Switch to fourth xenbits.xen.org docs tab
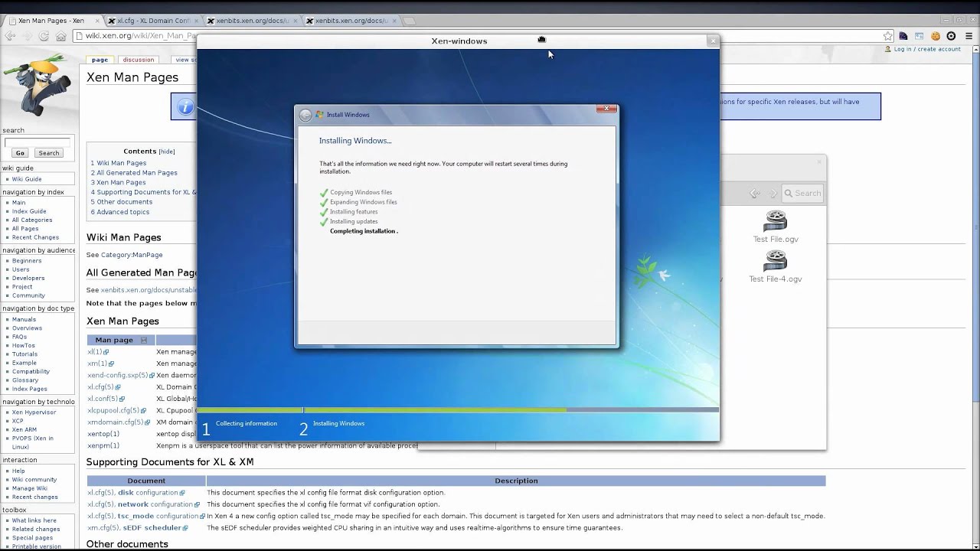 point(351,21)
